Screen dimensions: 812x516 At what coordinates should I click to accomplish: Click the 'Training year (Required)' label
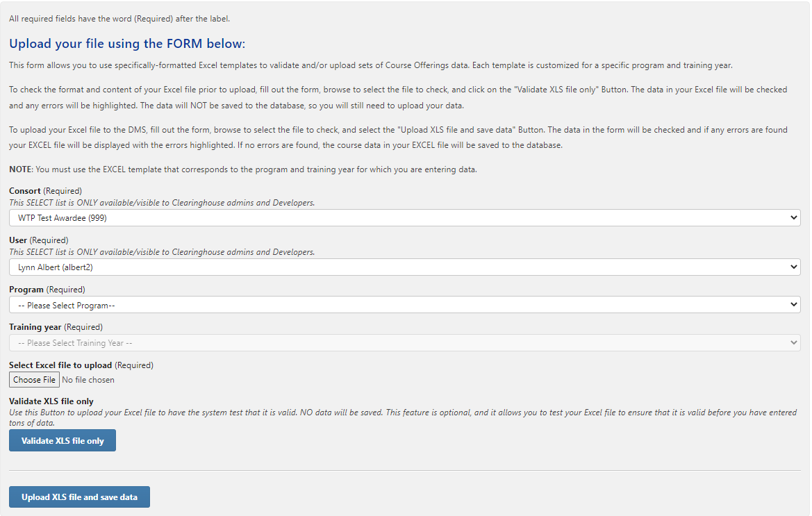pos(56,327)
